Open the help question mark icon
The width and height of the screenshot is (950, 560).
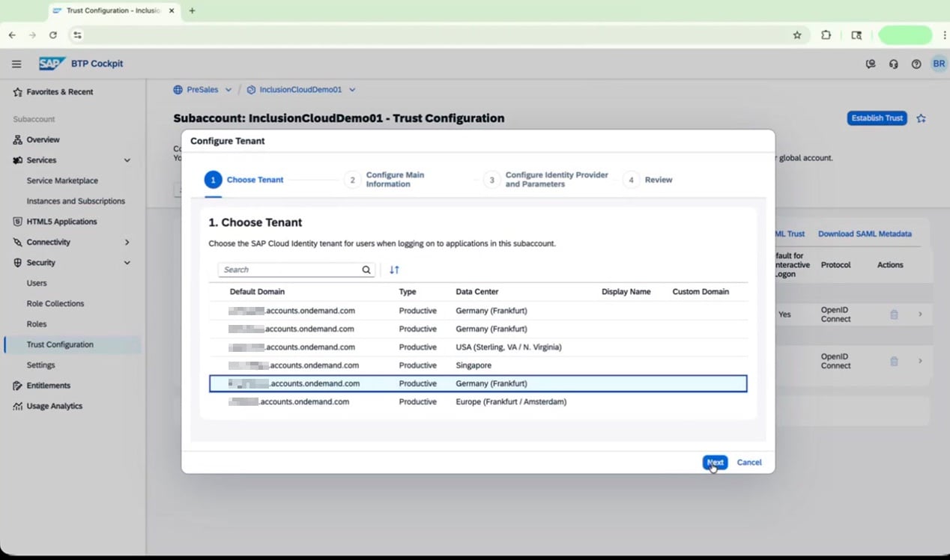(x=916, y=64)
